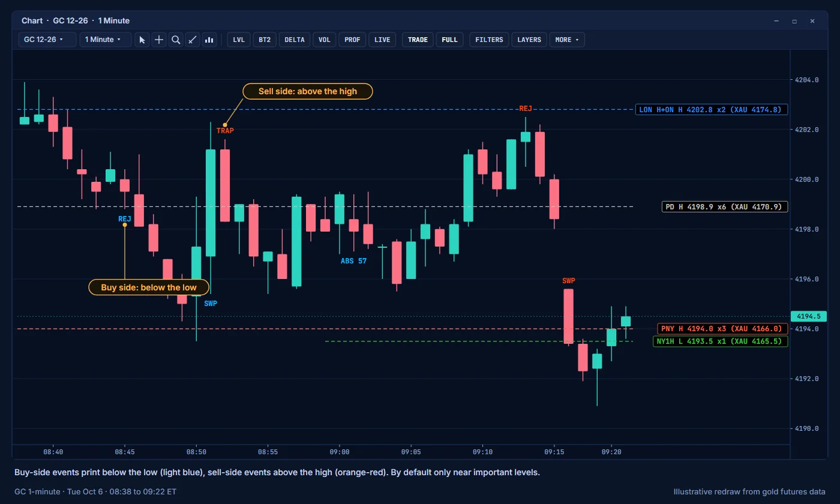Click the 4196.0 price axis label
The image size is (840, 504).
(x=806, y=279)
